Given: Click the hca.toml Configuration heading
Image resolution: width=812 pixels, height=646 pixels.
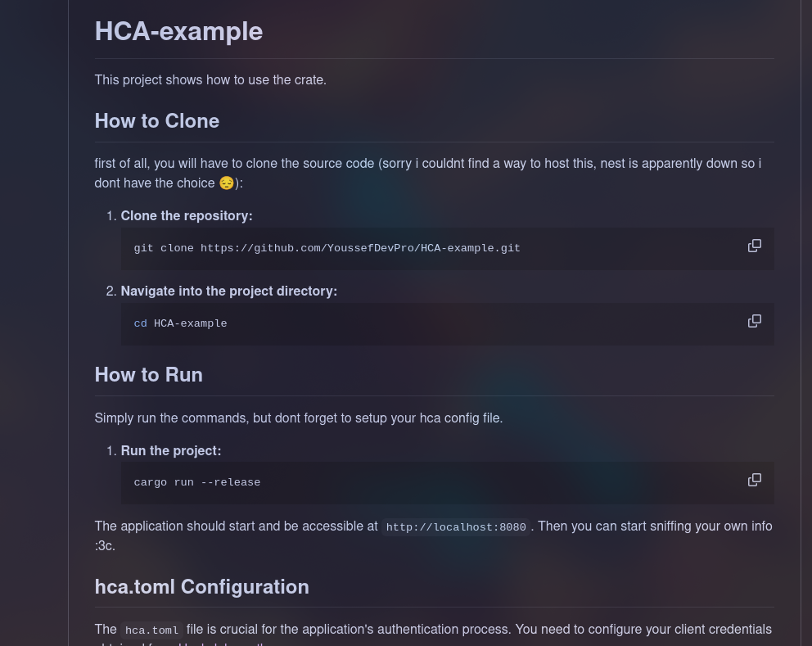Looking at the screenshot, I should tap(201, 587).
